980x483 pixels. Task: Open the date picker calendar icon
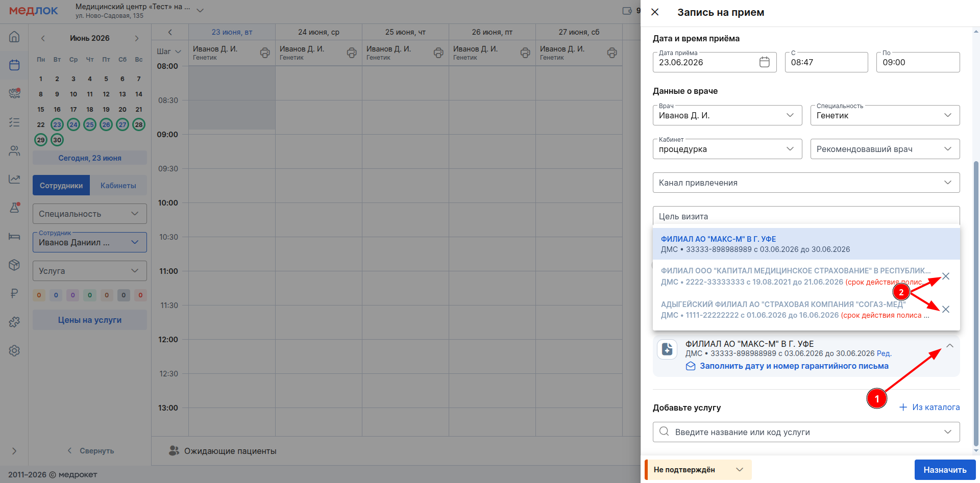(765, 62)
